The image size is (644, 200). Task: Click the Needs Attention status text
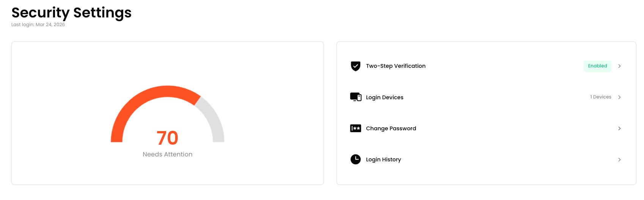click(167, 154)
